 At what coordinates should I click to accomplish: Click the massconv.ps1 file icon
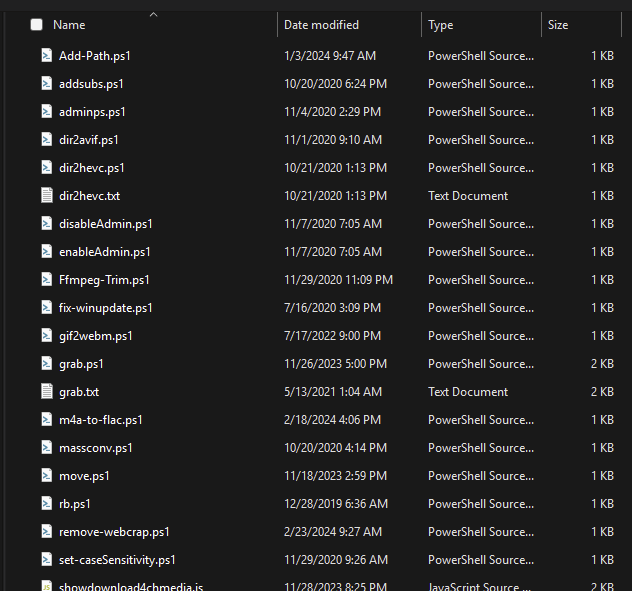47,447
